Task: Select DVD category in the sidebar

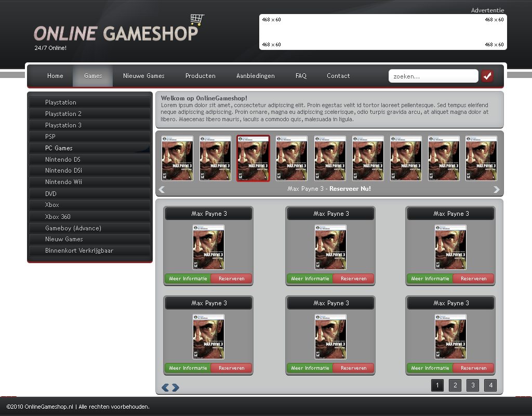Action: click(90, 193)
